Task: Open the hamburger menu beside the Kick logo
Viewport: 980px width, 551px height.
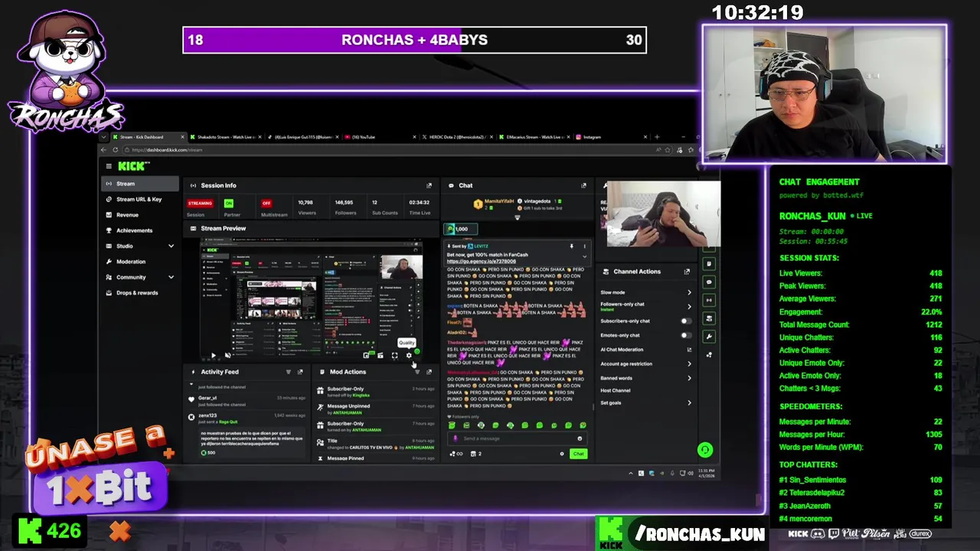Action: 109,166
